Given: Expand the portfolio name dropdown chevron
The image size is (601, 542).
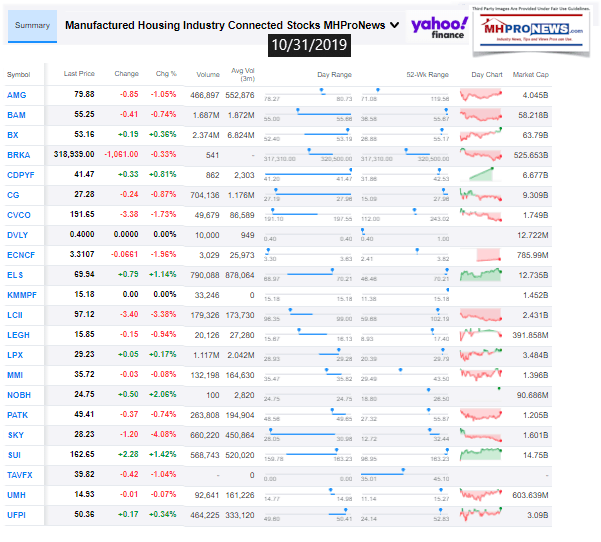Looking at the screenshot, I should coord(394,26).
